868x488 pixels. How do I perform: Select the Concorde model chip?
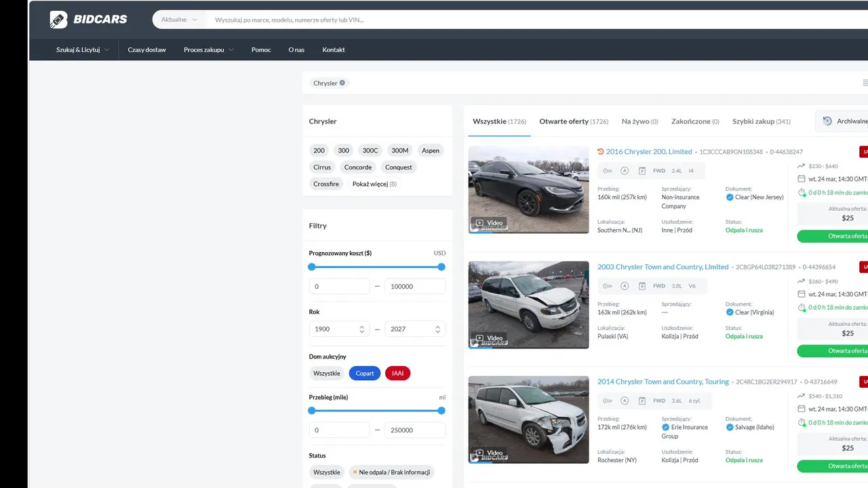[358, 167]
